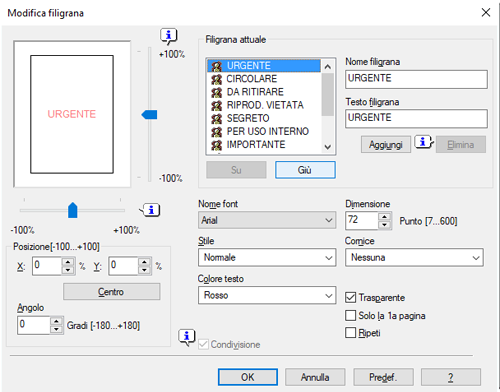Viewport: 500px width, 392px height.
Task: Increase the Angolo value with up arrow
Action: [56, 321]
